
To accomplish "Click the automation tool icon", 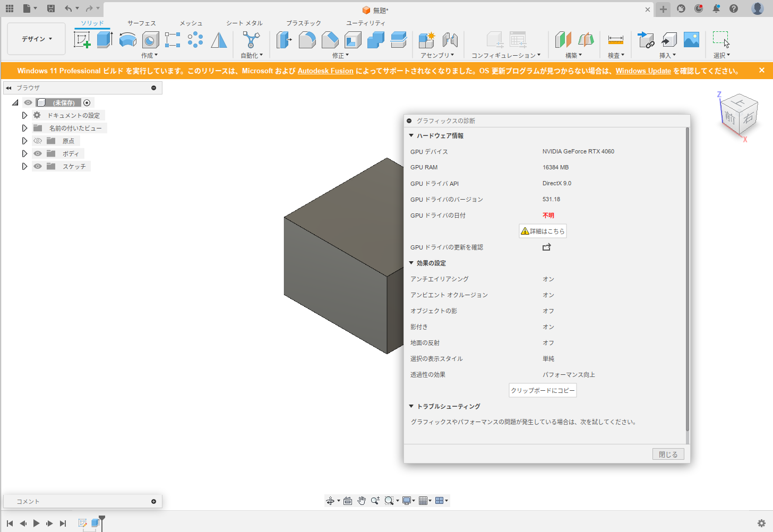I will pyautogui.click(x=251, y=40).
